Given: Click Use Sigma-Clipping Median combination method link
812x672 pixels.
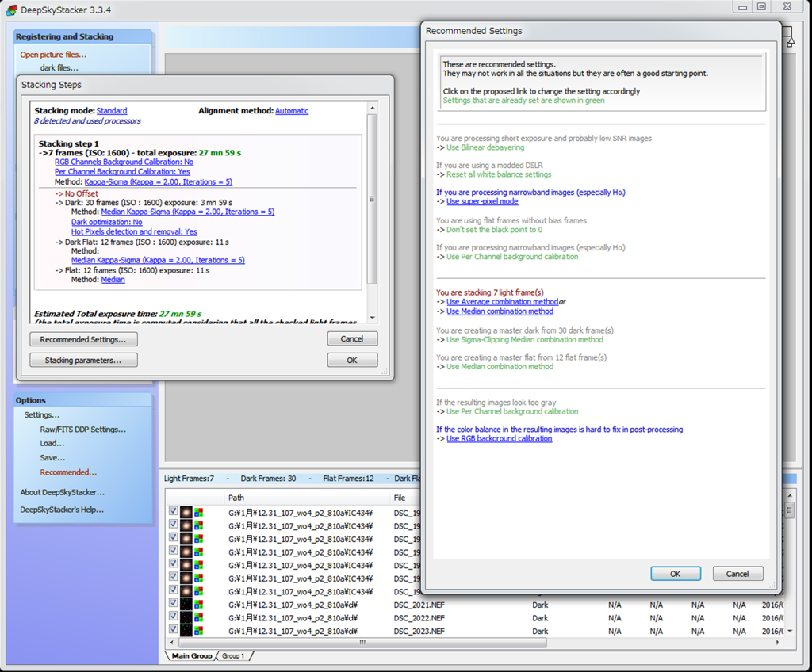Looking at the screenshot, I should [525, 340].
